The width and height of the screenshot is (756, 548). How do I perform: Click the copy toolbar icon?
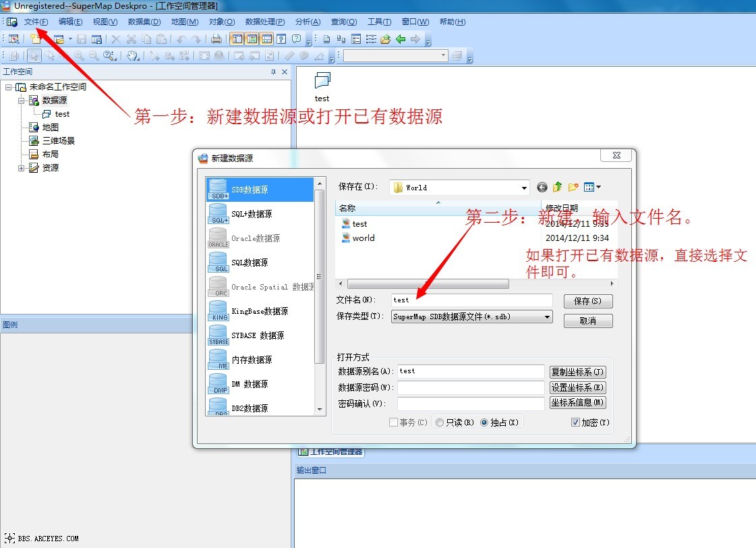pyautogui.click(x=146, y=39)
